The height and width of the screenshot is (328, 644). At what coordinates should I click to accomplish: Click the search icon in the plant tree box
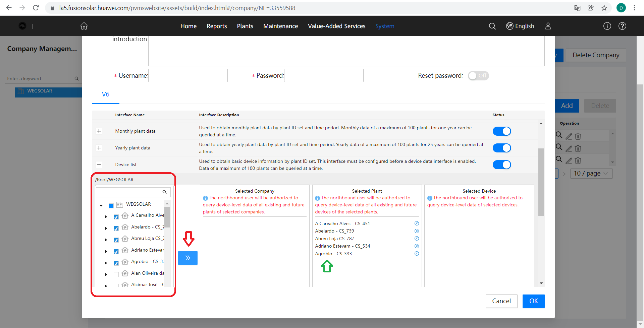165,192
